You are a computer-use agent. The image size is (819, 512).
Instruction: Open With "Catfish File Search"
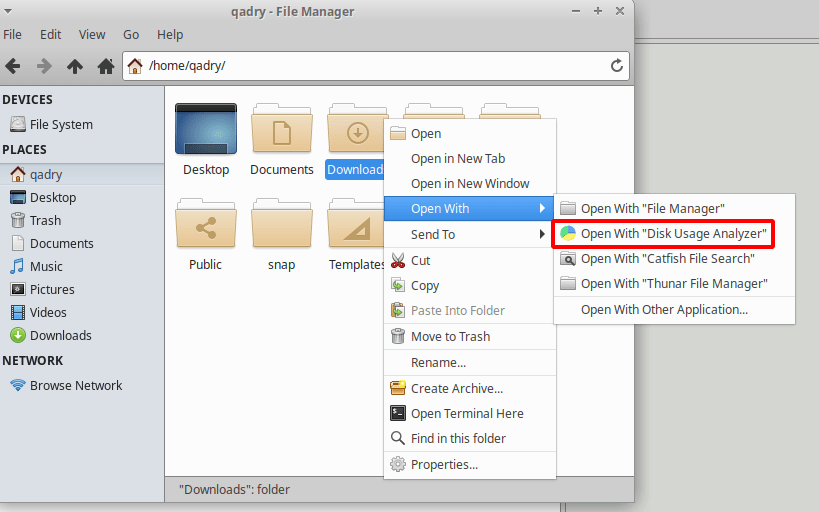tap(674, 259)
